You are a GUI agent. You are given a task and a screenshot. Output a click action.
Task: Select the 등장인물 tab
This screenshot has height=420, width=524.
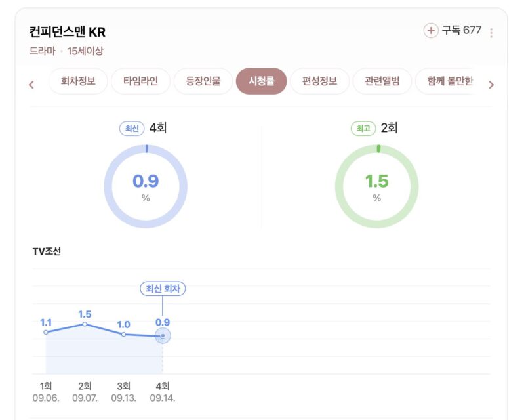(203, 82)
